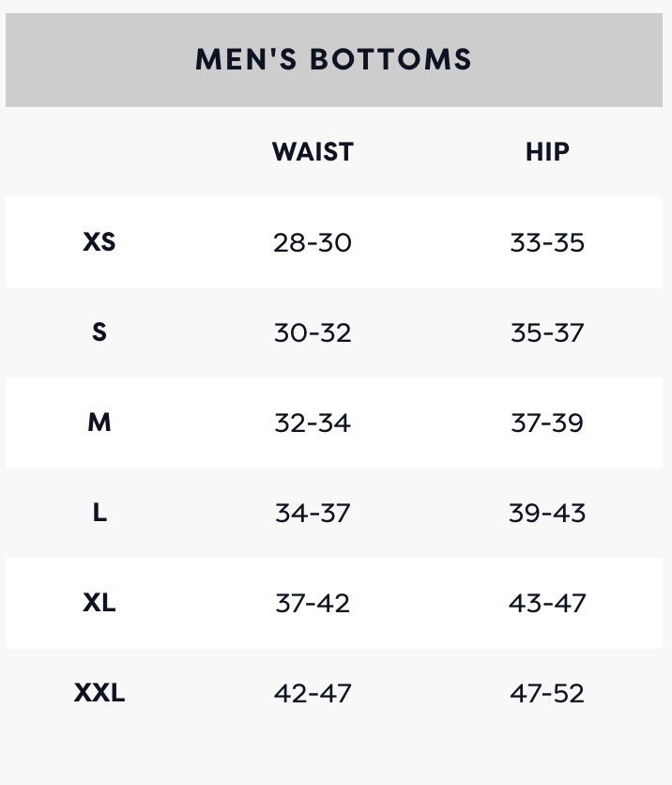672x785 pixels.
Task: Click the XXL size label
Action: click(99, 693)
